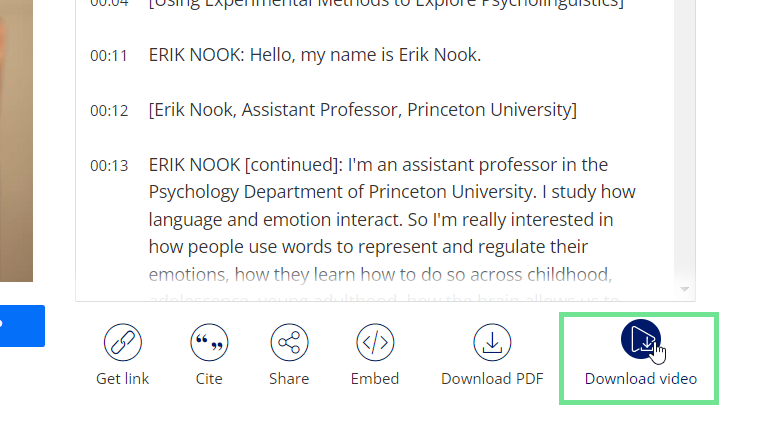Click the Download PDF arrow icon
This screenshot has height=426, width=767.
(492, 343)
